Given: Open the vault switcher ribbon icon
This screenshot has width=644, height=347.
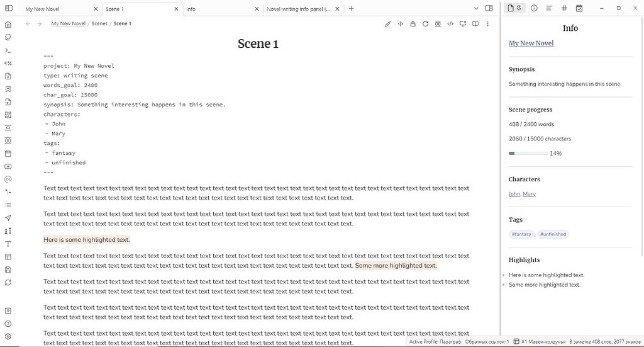Looking at the screenshot, I should [x=8, y=311].
